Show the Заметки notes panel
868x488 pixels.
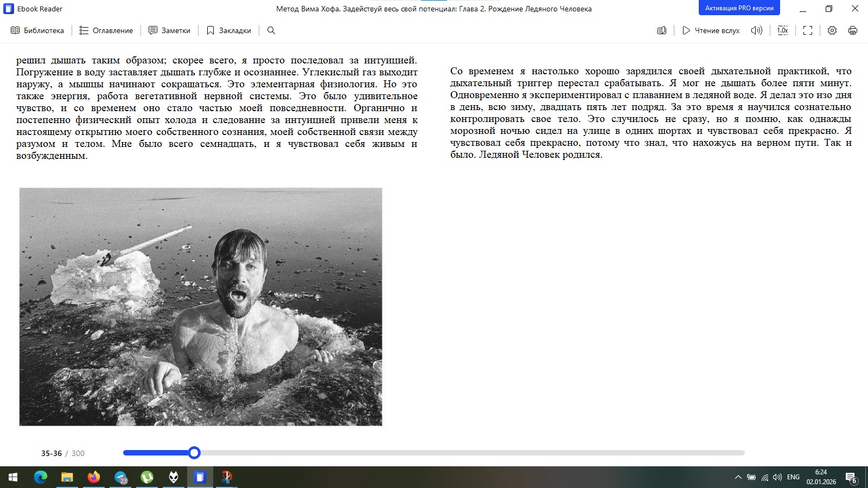pyautogui.click(x=170, y=30)
